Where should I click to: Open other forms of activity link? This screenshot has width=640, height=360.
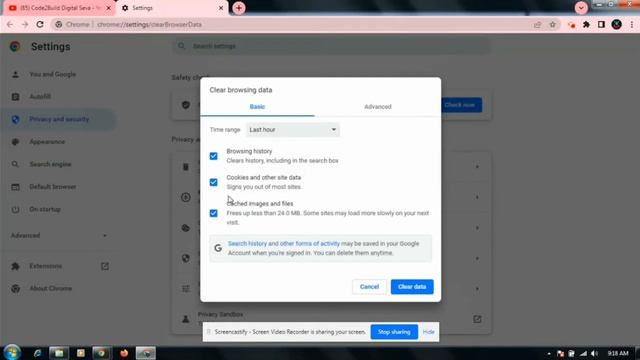click(310, 244)
